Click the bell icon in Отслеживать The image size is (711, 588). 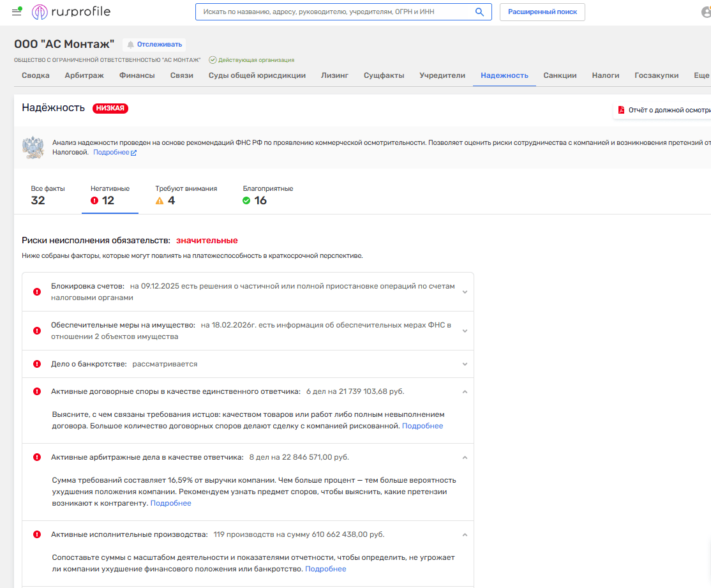pyautogui.click(x=131, y=45)
